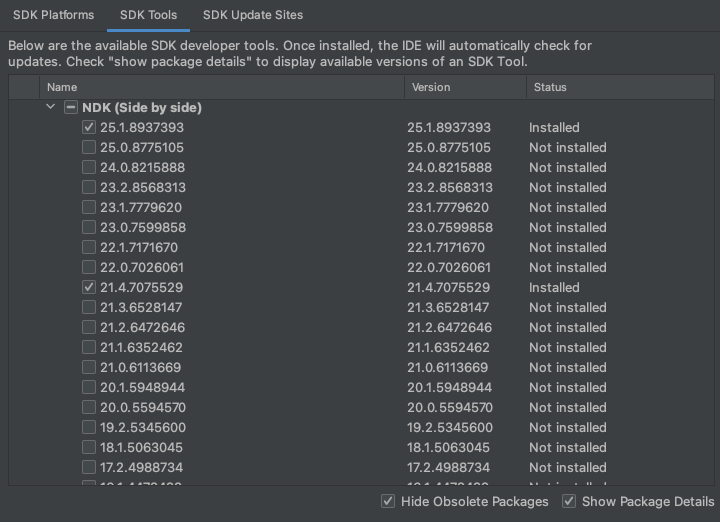720x522 pixels.
Task: Turn off Show Package Details
Action: click(569, 501)
